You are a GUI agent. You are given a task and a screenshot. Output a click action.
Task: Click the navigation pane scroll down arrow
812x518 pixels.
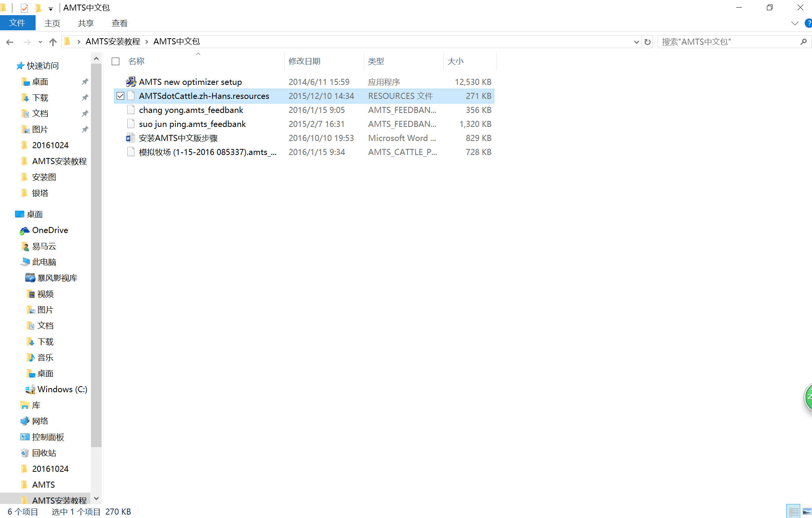(96, 498)
